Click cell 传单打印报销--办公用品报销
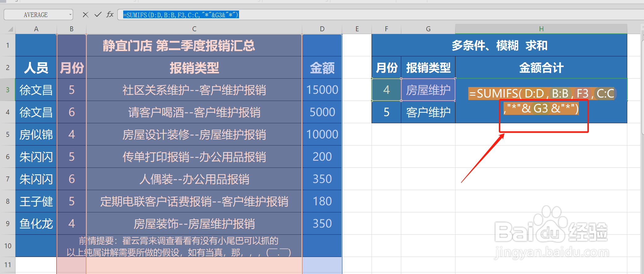This screenshot has height=274, width=644. pyautogui.click(x=194, y=157)
